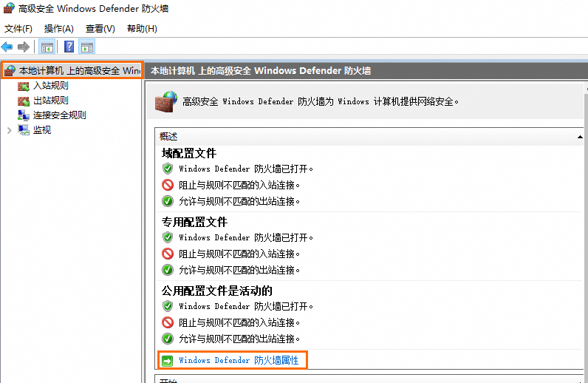Open the 帮助(H) menu
The height and width of the screenshot is (383, 588).
[142, 29]
